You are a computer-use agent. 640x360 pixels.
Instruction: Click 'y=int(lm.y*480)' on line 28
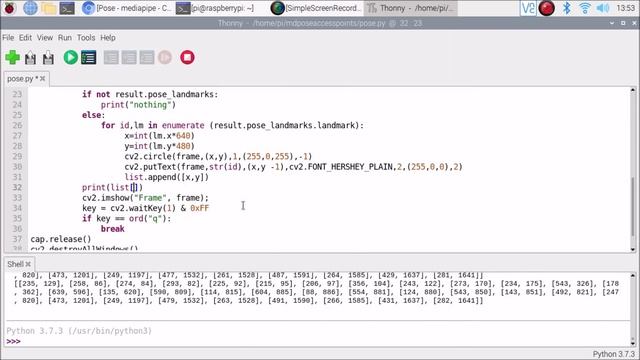(x=160, y=146)
